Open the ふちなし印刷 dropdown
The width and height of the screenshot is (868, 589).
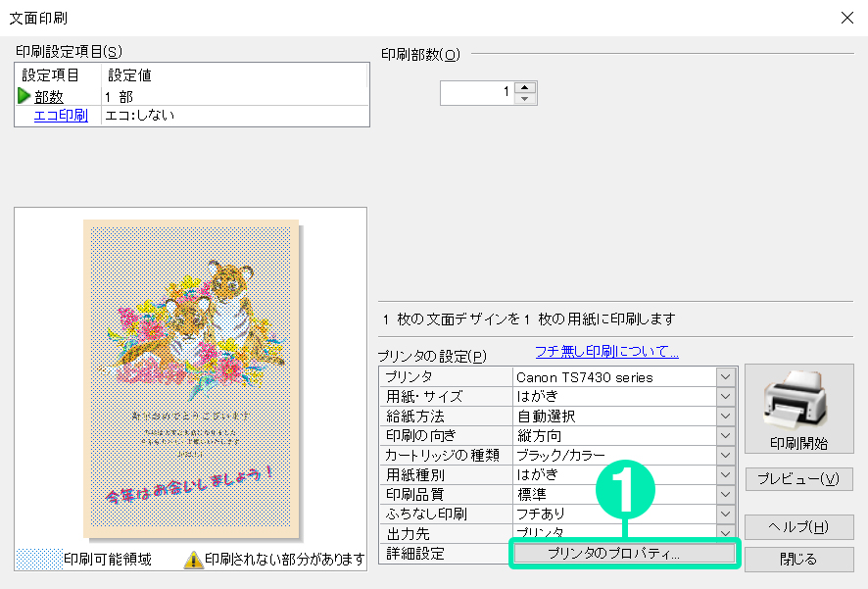pos(725,514)
